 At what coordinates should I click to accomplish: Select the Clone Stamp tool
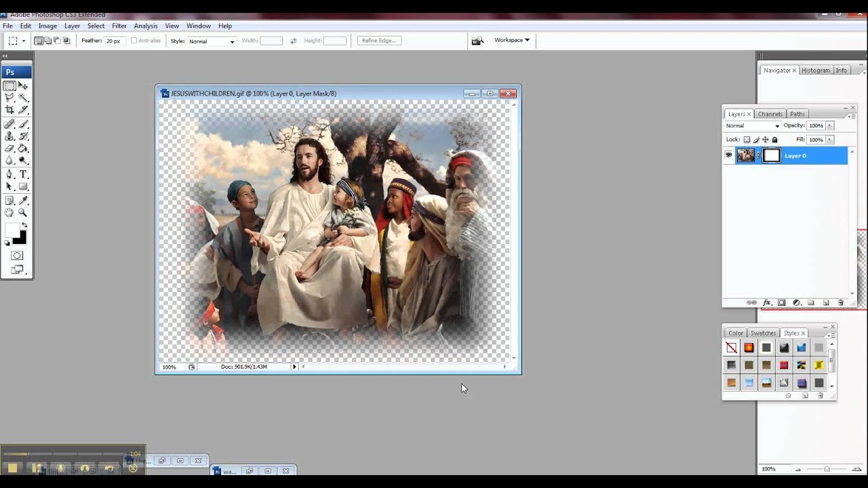[x=9, y=136]
